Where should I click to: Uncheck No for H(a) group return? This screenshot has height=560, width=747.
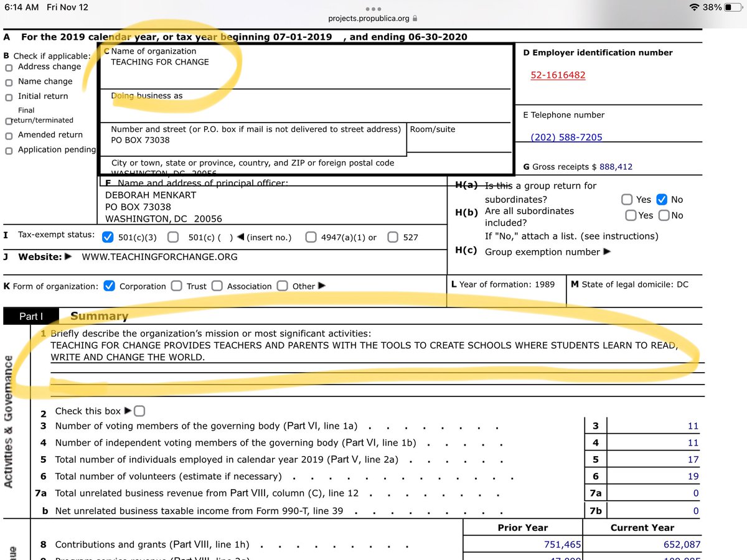tap(662, 199)
